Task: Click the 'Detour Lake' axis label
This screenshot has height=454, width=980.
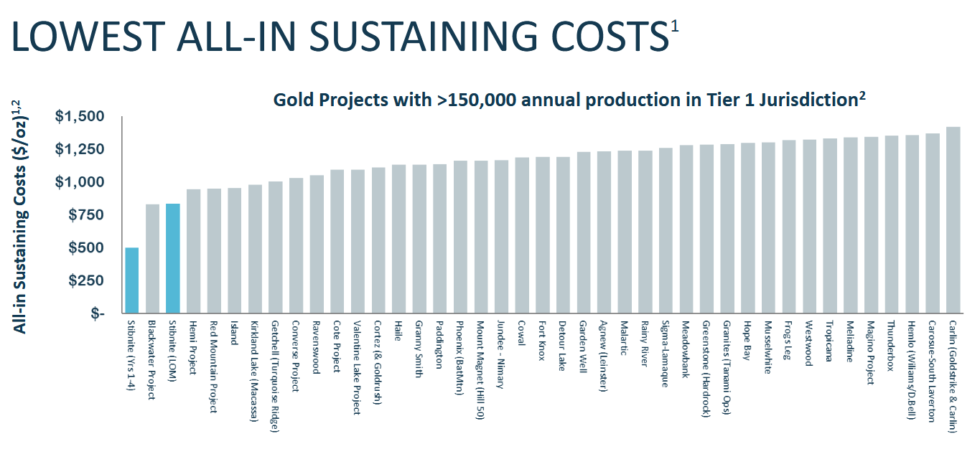Action: pyautogui.click(x=562, y=346)
